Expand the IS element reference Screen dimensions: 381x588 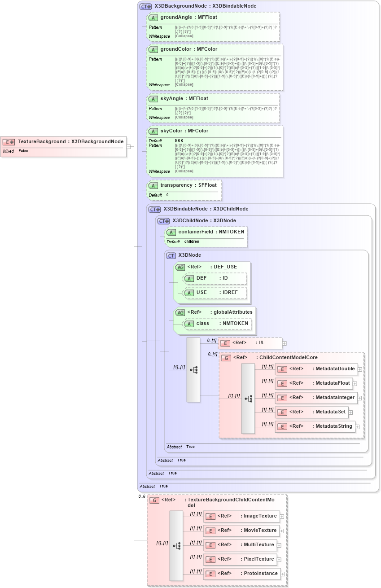click(x=284, y=343)
